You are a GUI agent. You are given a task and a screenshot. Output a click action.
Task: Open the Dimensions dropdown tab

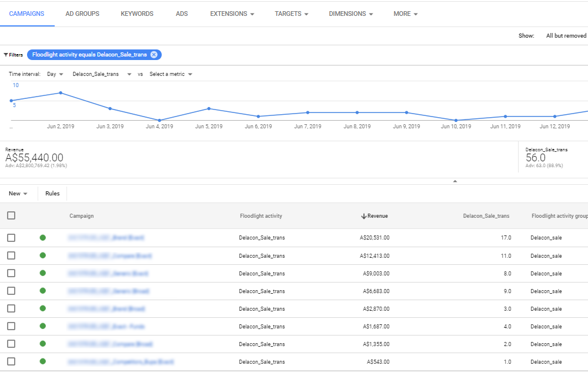tap(351, 14)
